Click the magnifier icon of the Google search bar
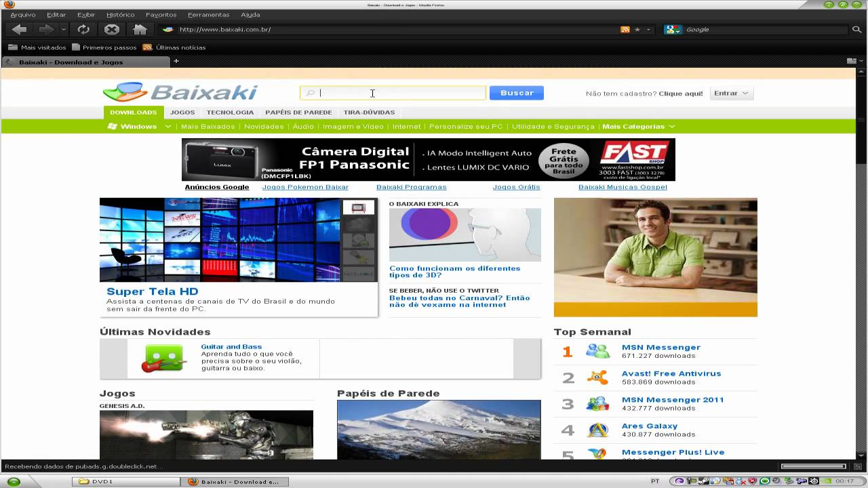The image size is (868, 488). click(856, 29)
